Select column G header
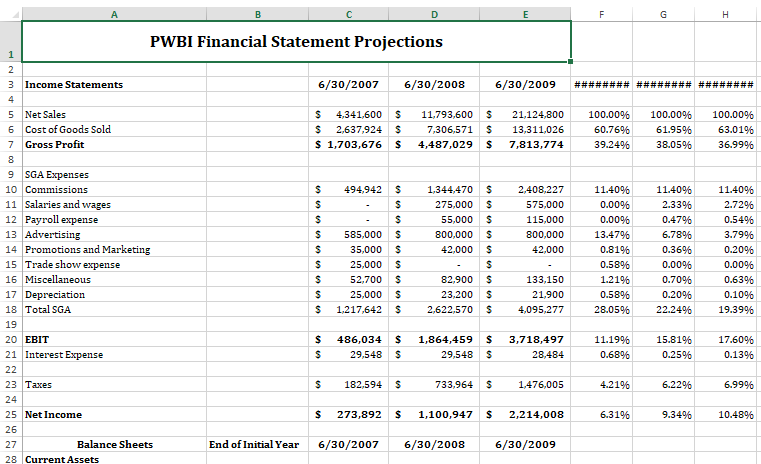 point(663,15)
